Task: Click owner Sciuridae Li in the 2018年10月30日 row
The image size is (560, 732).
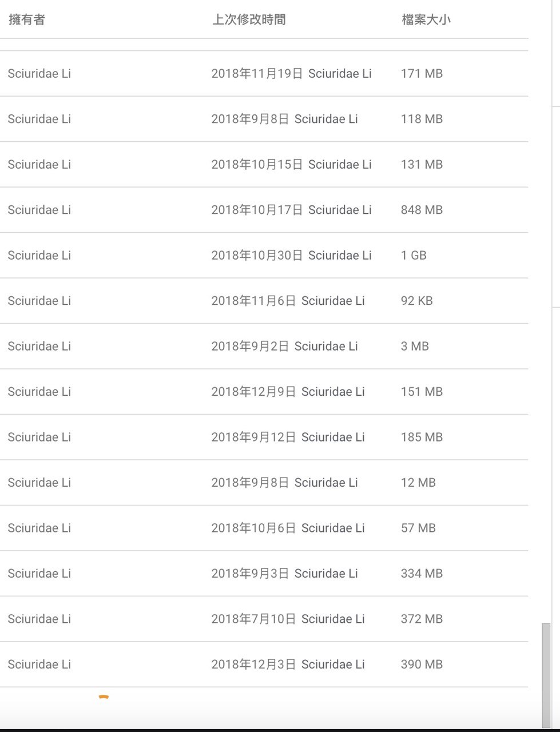Action: 39,255
